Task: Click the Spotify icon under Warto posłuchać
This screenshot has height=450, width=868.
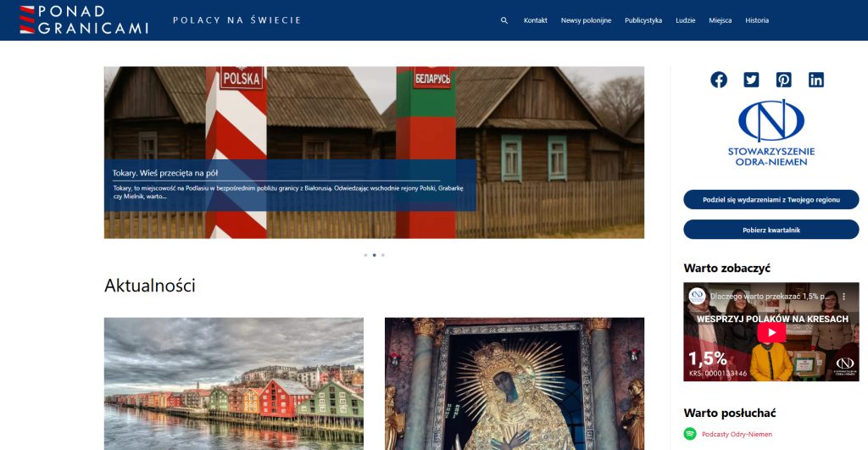Action: point(690,434)
